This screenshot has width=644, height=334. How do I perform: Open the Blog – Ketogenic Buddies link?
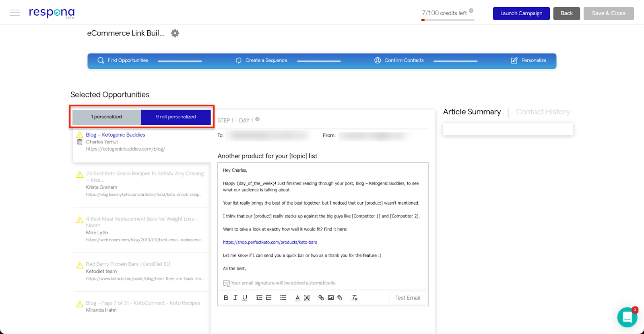[116, 135]
